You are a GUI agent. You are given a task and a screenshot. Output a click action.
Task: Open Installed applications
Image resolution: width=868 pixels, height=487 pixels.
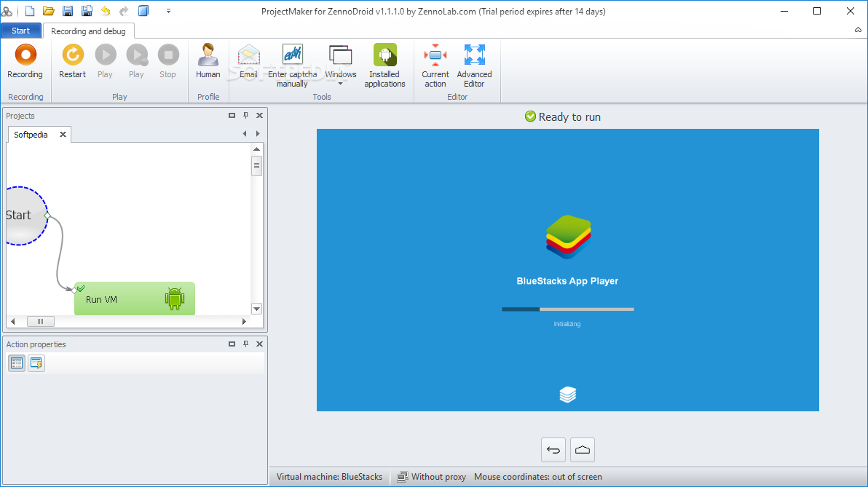[x=384, y=66]
